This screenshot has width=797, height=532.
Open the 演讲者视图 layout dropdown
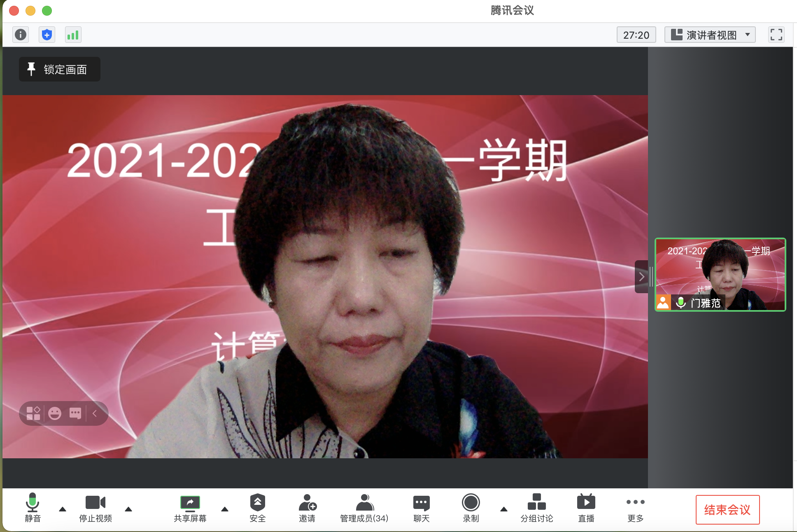710,35
